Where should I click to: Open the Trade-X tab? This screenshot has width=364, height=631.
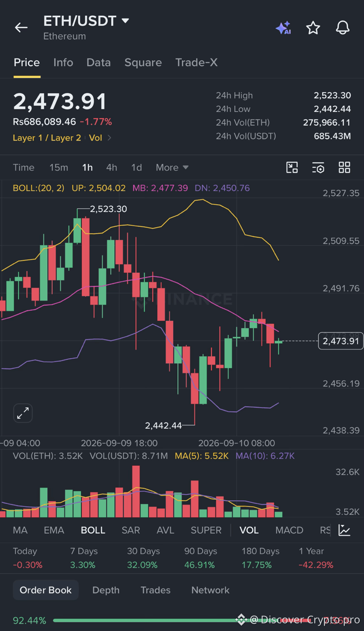pos(196,62)
